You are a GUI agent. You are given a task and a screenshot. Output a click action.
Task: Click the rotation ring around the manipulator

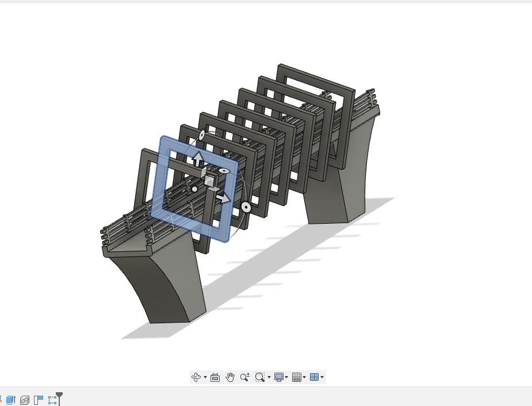pyautogui.click(x=246, y=206)
